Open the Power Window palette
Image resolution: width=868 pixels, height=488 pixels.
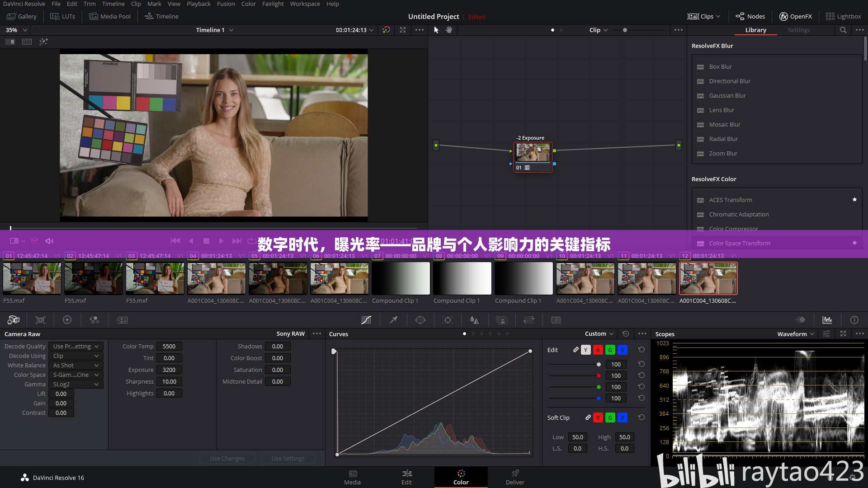coord(420,320)
